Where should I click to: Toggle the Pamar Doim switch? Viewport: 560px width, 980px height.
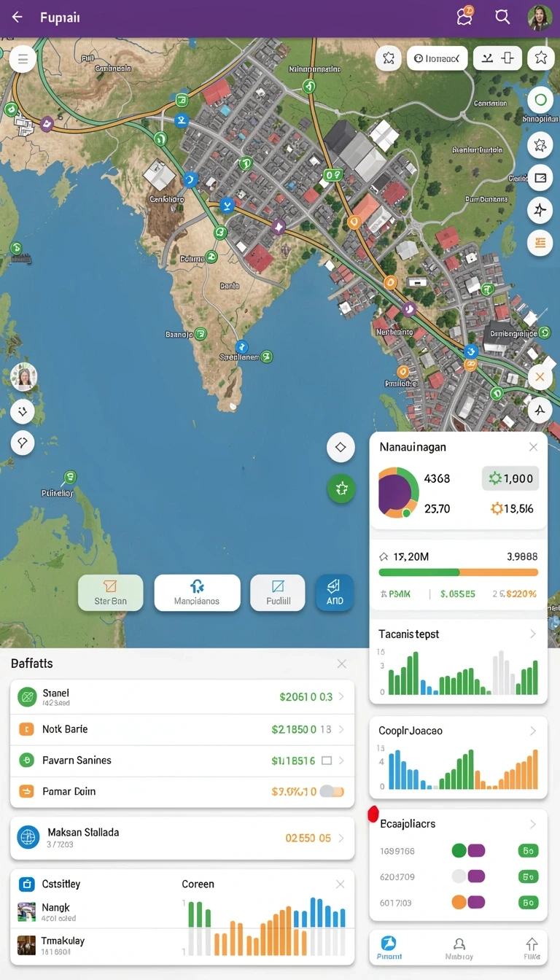332,791
